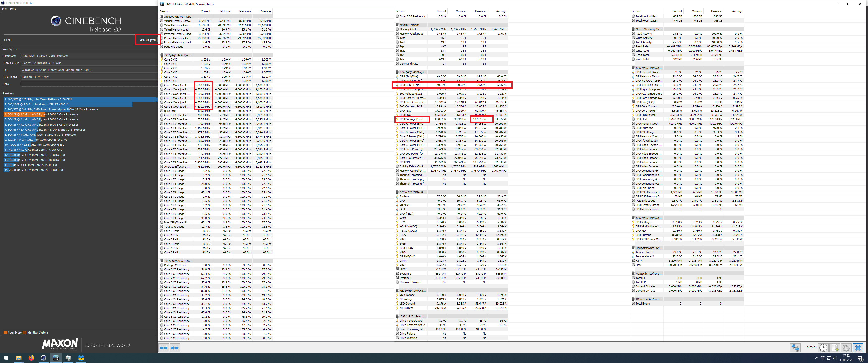Click the collapse columns arrows button in HWiNFO

click(175, 348)
